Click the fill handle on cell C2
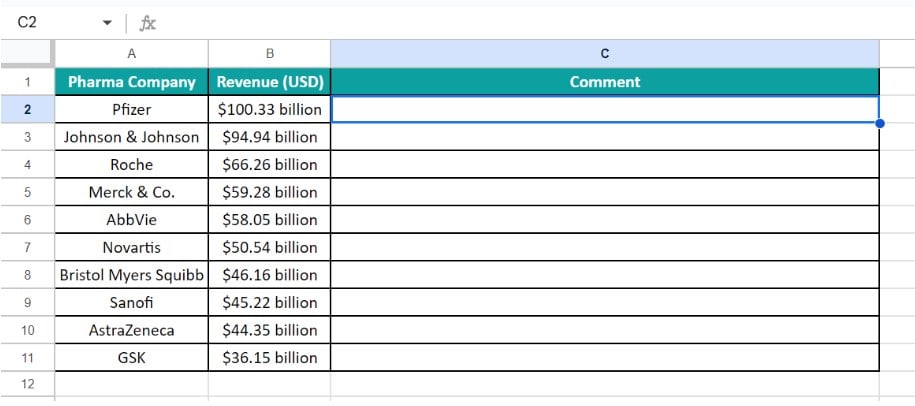This screenshot has height=406, width=915. point(880,123)
